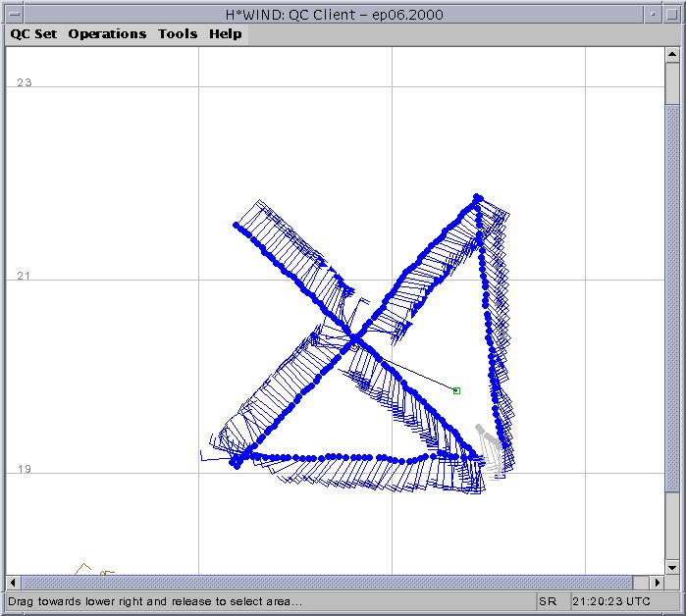Click the brown coastline outline at bottom left

86,569
